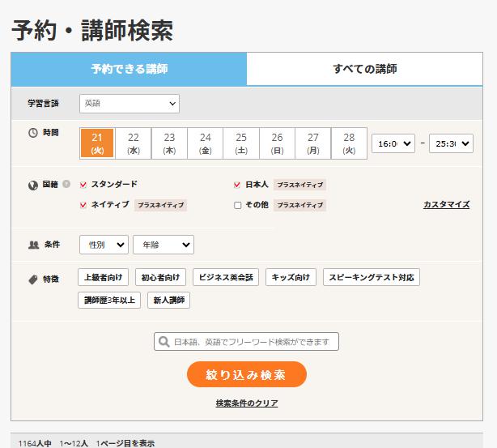The width and height of the screenshot is (497, 448).
Task: Switch to the すべての講師 tab
Action: tap(365, 69)
